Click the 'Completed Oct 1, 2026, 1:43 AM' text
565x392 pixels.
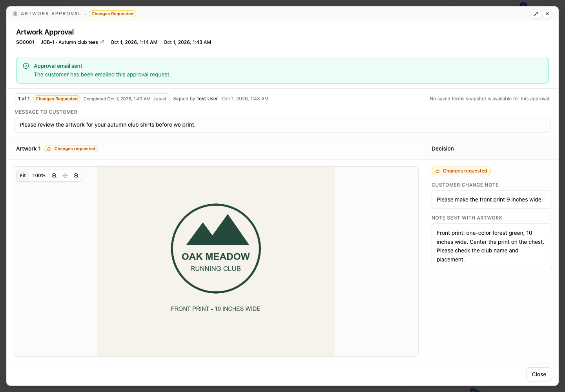click(117, 99)
